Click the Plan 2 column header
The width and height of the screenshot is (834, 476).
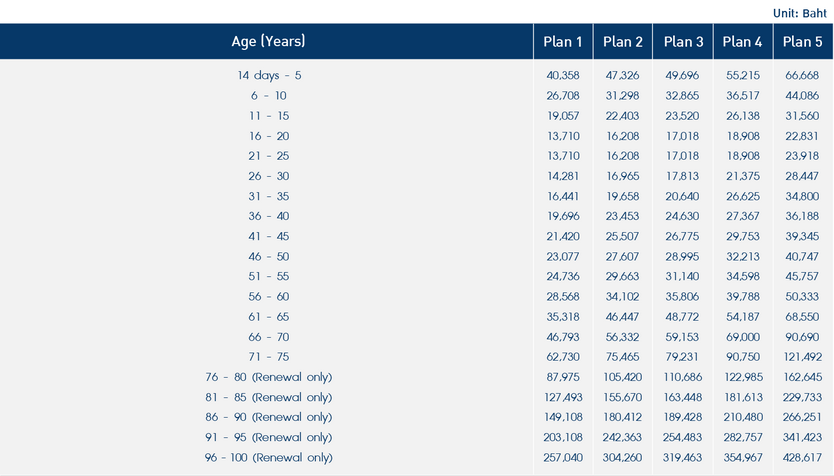(623, 42)
